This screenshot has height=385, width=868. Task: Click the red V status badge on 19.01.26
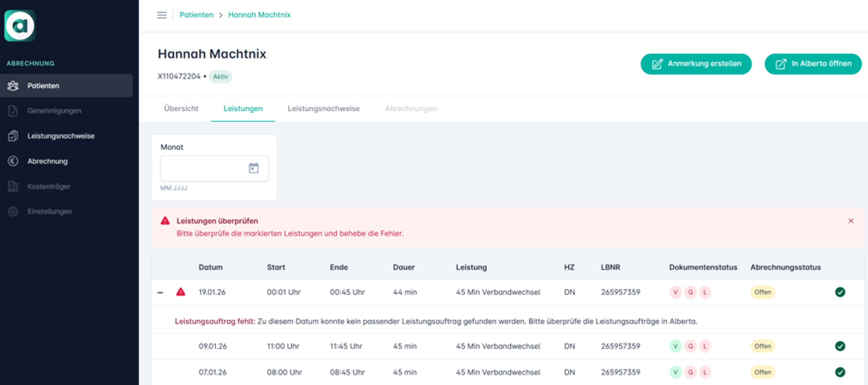pyautogui.click(x=675, y=292)
